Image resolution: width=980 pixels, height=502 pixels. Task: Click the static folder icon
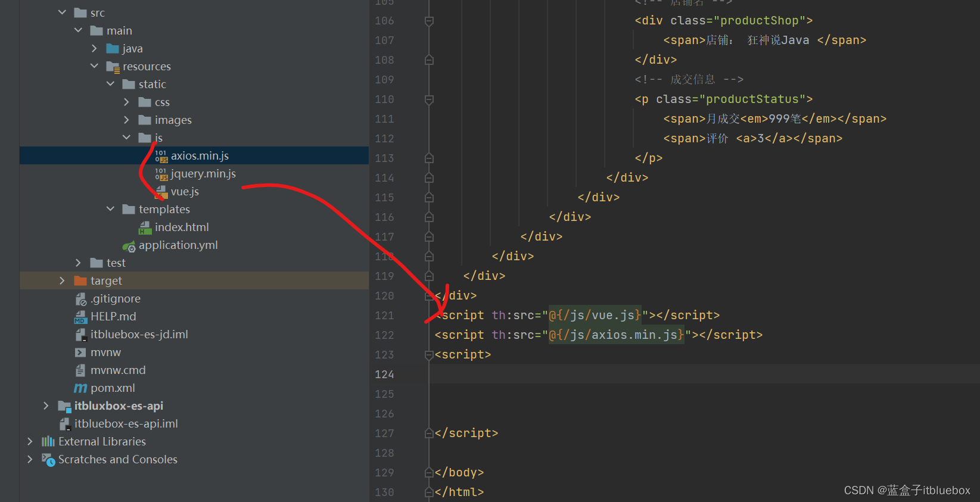pos(129,84)
